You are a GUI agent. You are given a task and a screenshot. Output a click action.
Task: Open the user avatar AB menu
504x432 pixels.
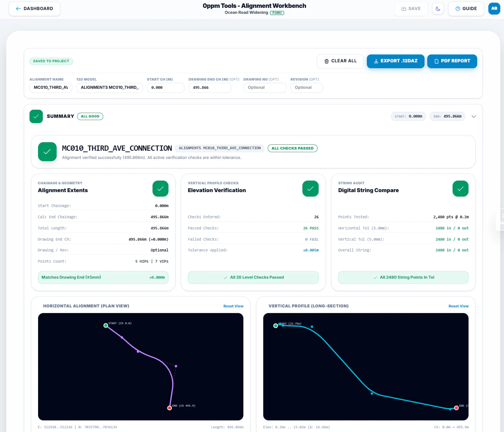click(x=494, y=9)
